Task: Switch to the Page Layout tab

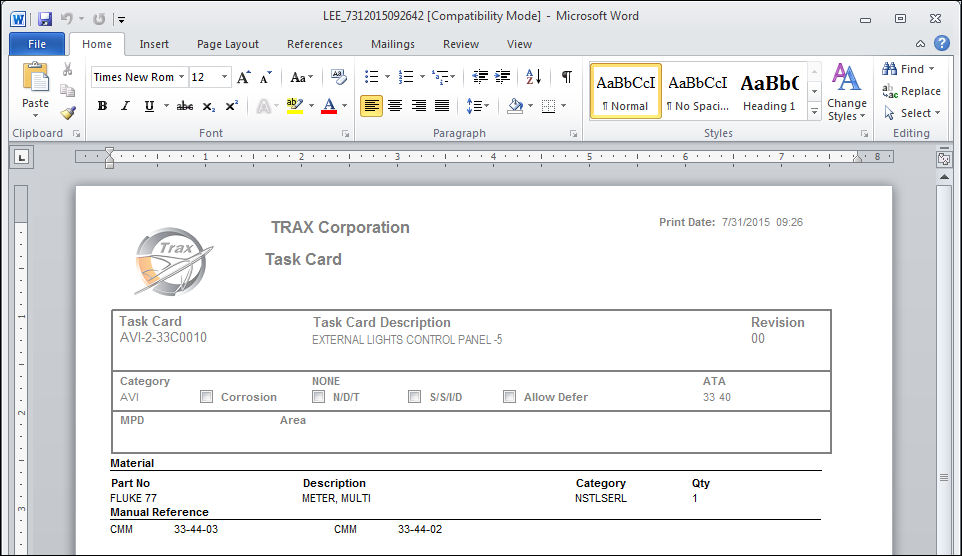Action: tap(228, 44)
